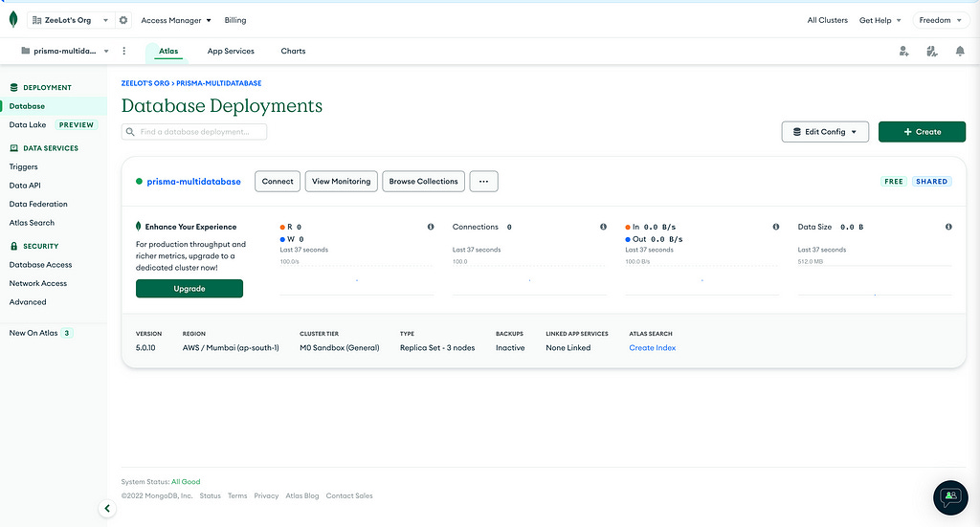Open Data Lake in the sidebar
Screen dimensions: 980x527
[28, 125]
